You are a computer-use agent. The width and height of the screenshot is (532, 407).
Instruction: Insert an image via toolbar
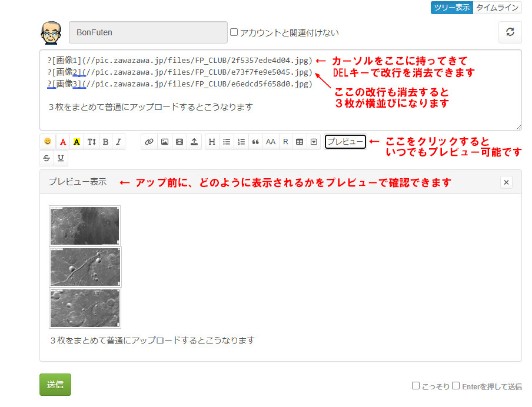point(165,142)
